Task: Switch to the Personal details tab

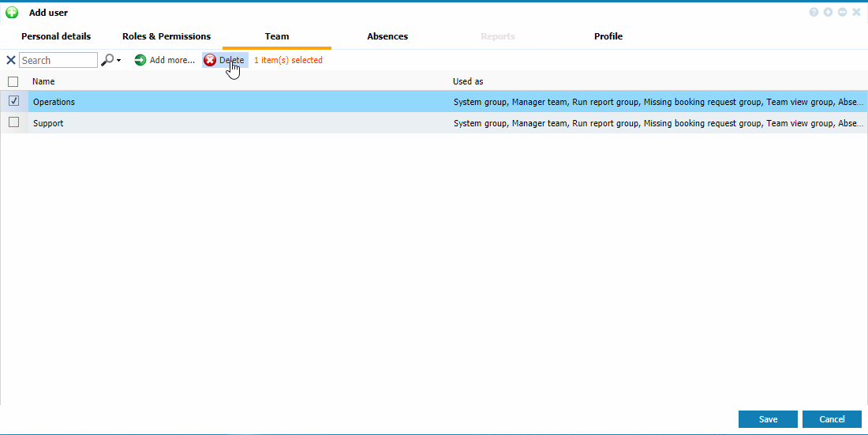Action: point(56,36)
